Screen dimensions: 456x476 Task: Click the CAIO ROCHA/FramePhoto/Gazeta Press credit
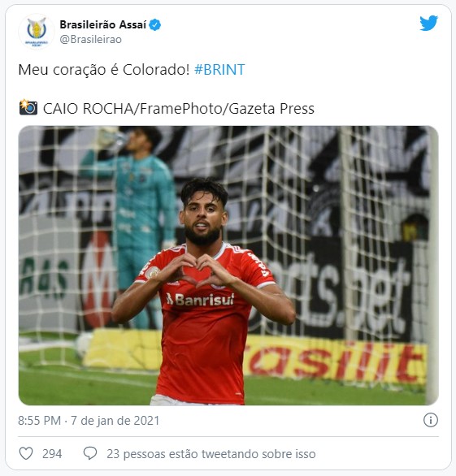179,109
